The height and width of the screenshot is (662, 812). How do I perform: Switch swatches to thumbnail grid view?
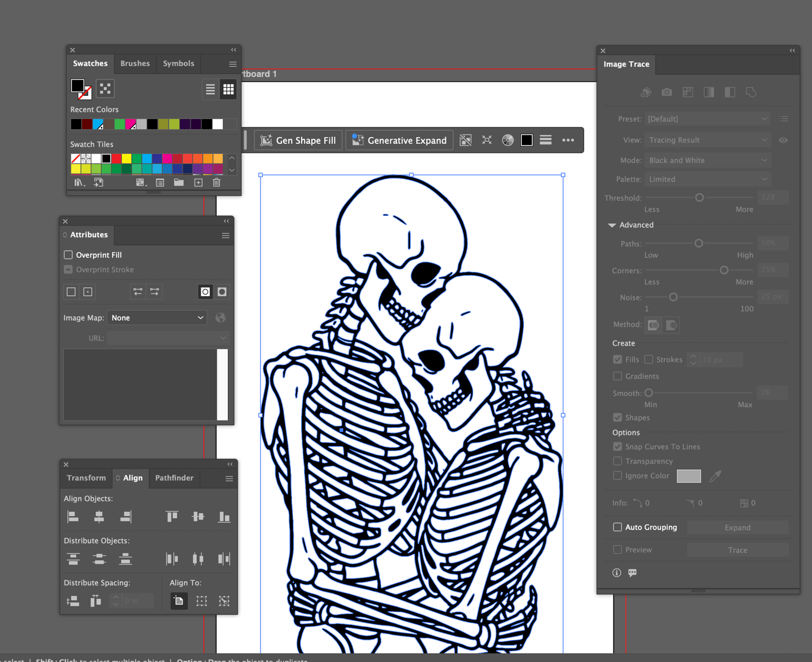pyautogui.click(x=228, y=89)
